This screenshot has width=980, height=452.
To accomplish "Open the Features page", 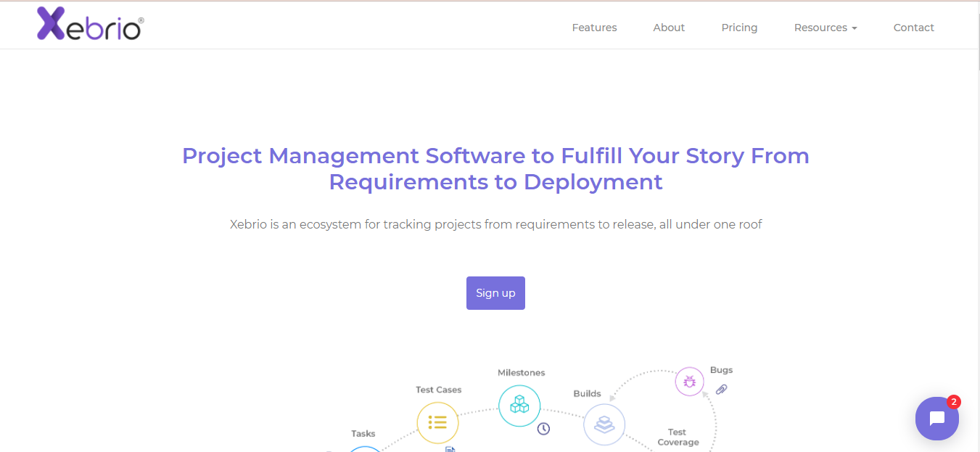I will pyautogui.click(x=594, y=28).
